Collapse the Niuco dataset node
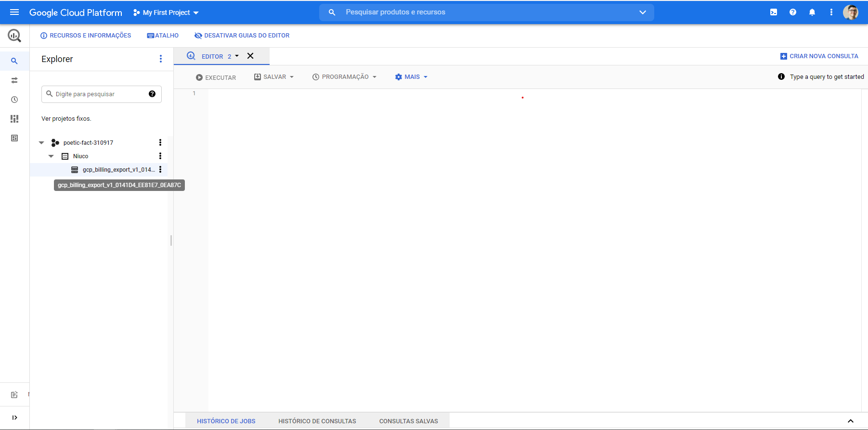The image size is (868, 430). tap(51, 156)
